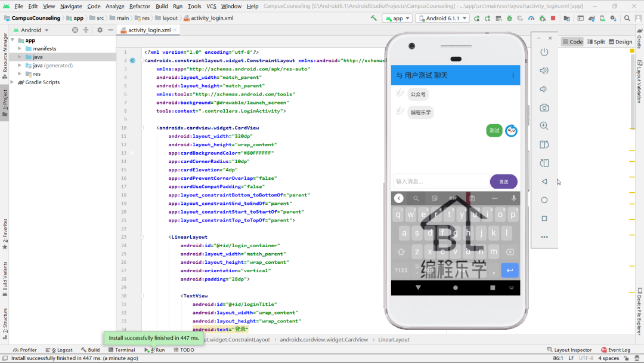644x363 pixels.
Task: Click the emulator zoom icon
Action: click(544, 126)
